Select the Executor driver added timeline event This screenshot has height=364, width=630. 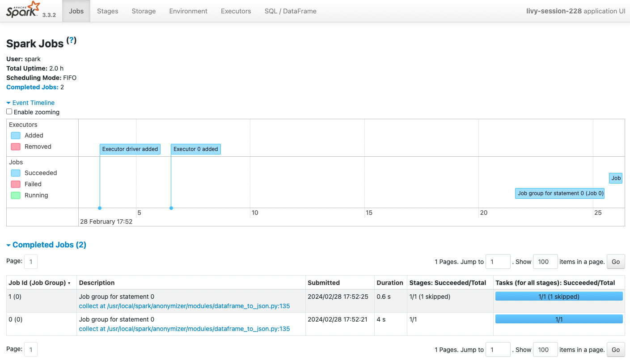pos(130,149)
